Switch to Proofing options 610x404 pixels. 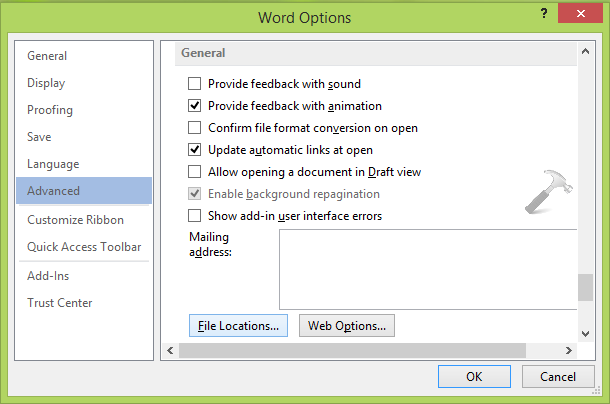pyautogui.click(x=84, y=110)
